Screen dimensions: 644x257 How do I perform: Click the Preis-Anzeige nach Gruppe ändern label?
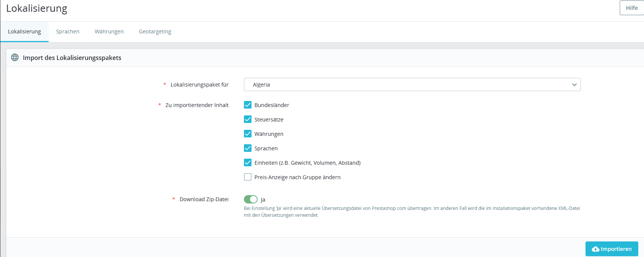click(x=297, y=177)
